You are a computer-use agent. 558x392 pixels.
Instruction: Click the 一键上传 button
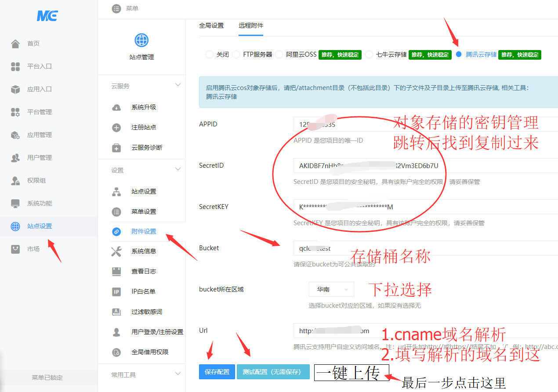pyautogui.click(x=351, y=372)
